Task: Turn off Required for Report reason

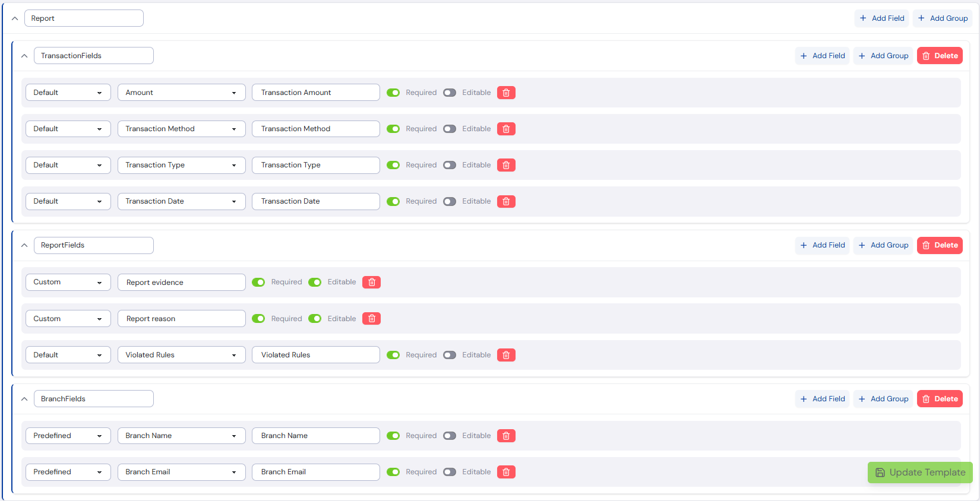Action: pyautogui.click(x=258, y=319)
